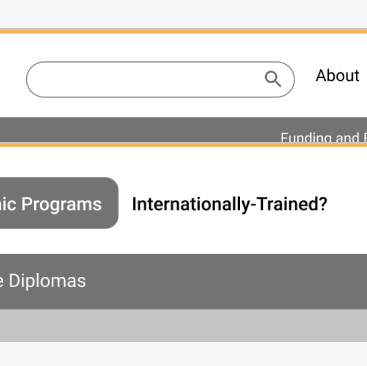Open the Funding and… navigation link
The height and width of the screenshot is (366, 367).
323,138
